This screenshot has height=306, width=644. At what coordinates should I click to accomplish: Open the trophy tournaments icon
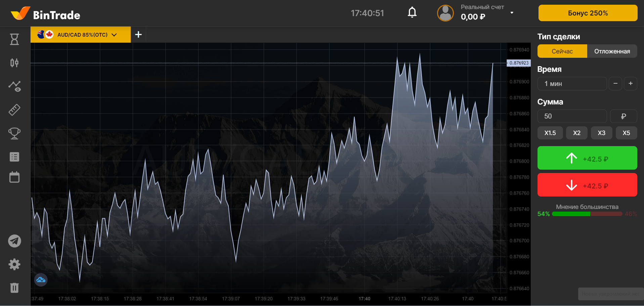(14, 133)
